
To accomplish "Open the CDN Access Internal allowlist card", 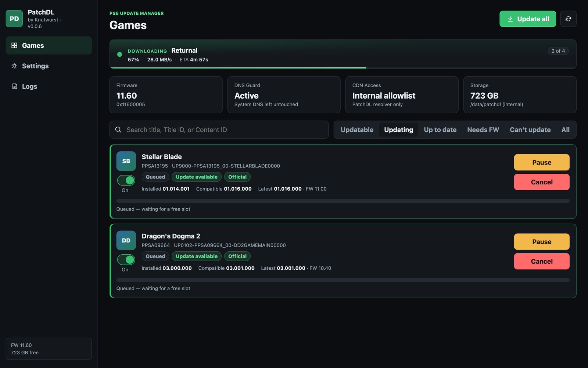I will (x=402, y=95).
